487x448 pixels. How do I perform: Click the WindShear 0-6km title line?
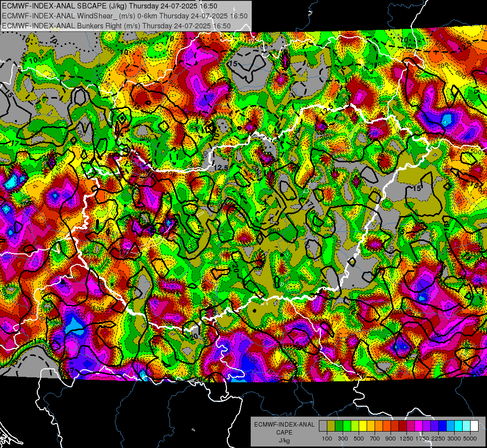[x=125, y=16]
